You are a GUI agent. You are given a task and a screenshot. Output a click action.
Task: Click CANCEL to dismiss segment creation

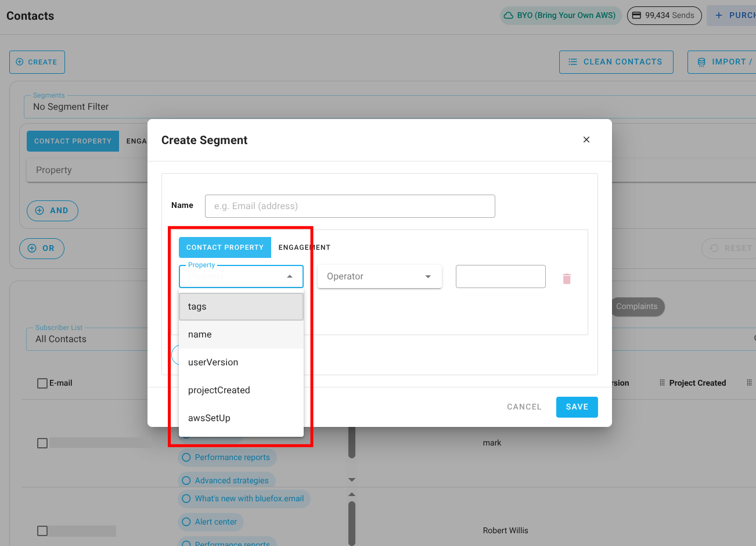tap(524, 407)
